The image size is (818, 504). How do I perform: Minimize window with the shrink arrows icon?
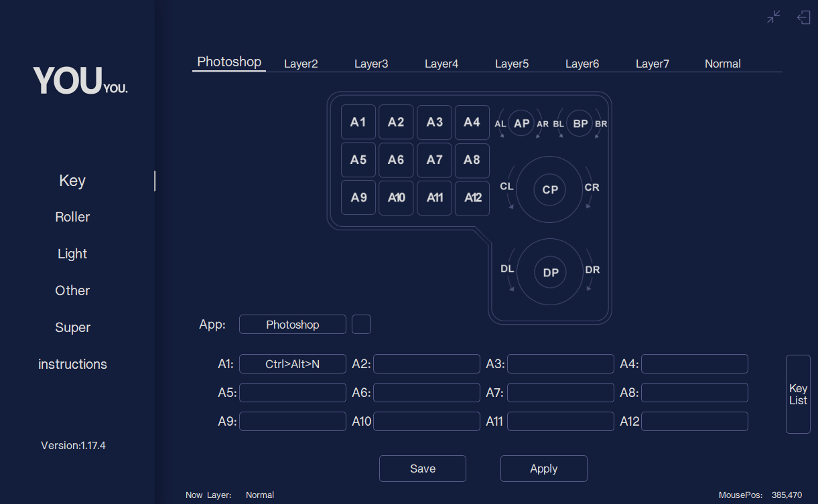click(x=774, y=17)
